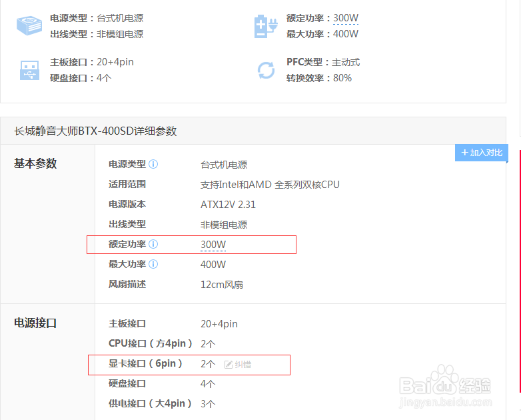
Task: Click the underlined 300W value in summary
Action: [x=346, y=18]
